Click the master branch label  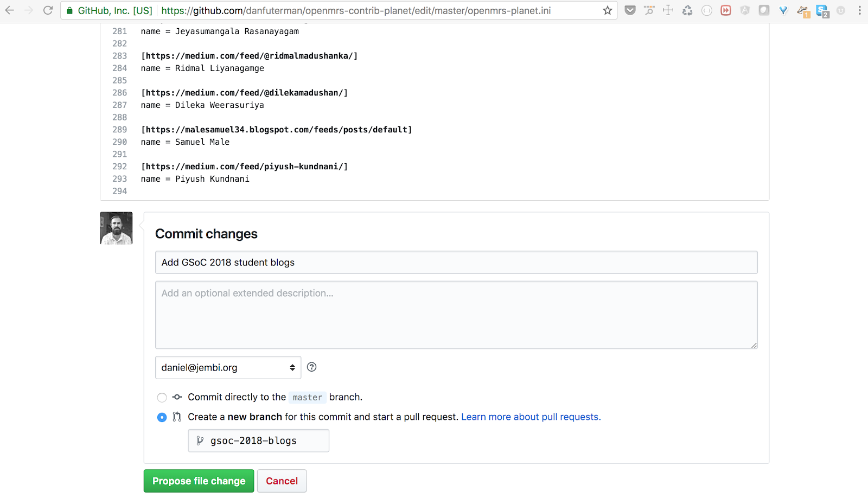tap(308, 398)
